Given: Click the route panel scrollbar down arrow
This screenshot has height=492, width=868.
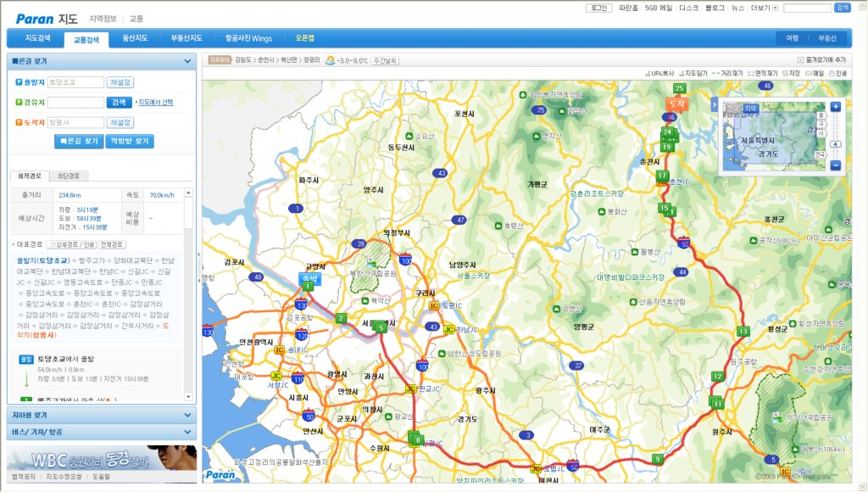Looking at the screenshot, I should 188,397.
